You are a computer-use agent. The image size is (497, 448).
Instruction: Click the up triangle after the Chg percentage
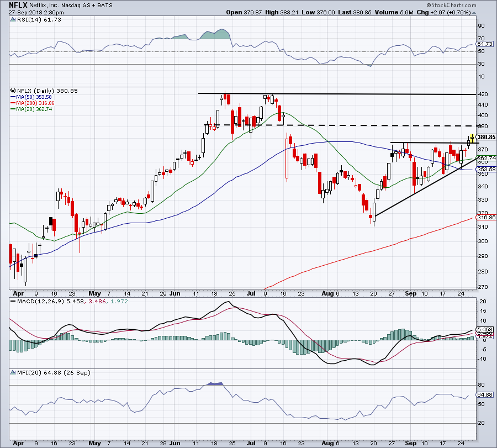tap(474, 13)
